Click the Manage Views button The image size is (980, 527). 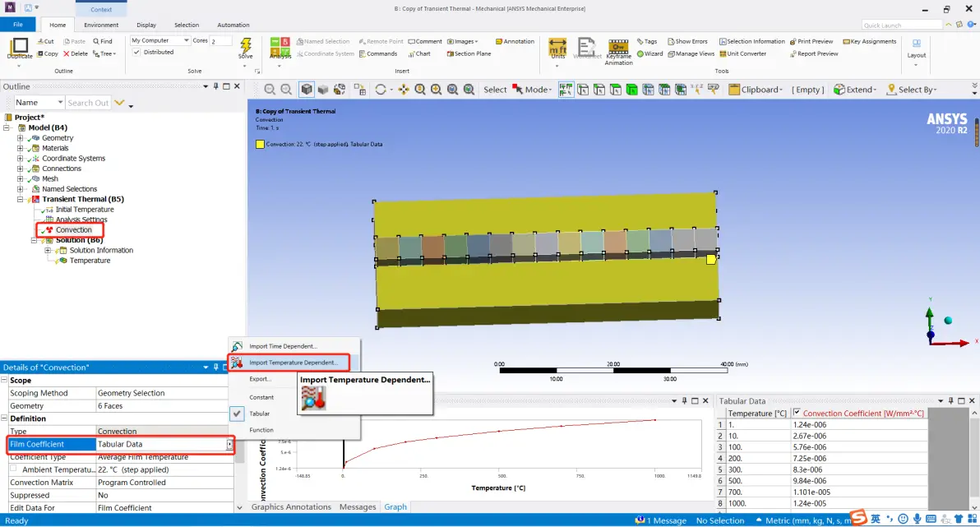[691, 53]
